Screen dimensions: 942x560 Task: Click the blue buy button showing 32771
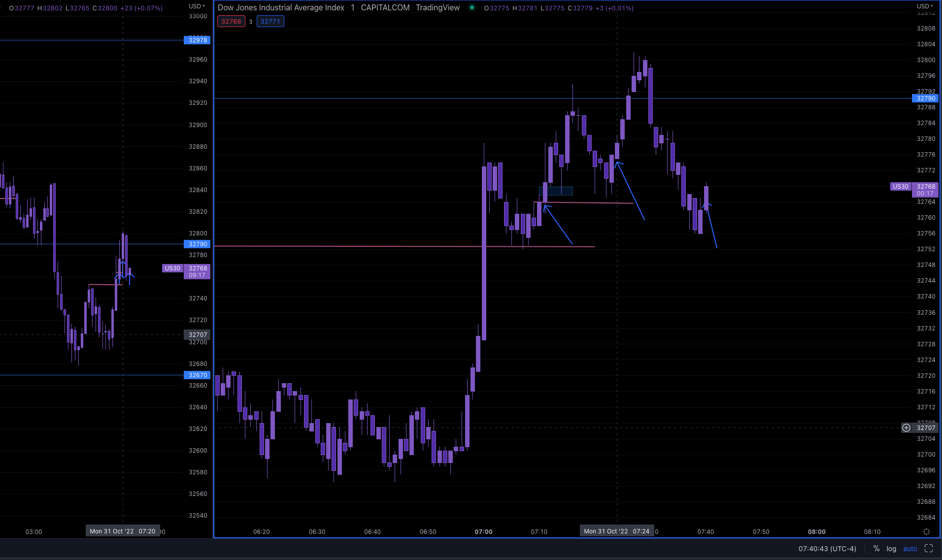tap(270, 21)
